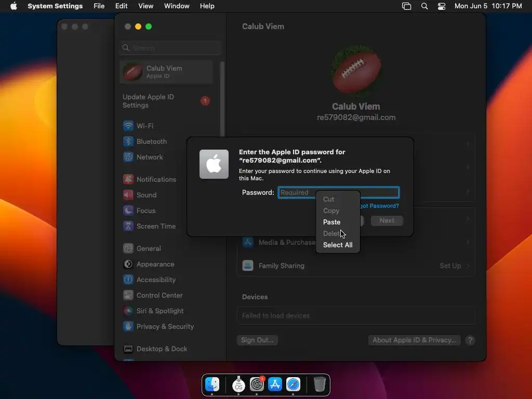Open the Appearance icon in sidebar
The width and height of the screenshot is (532, 399).
(128, 264)
